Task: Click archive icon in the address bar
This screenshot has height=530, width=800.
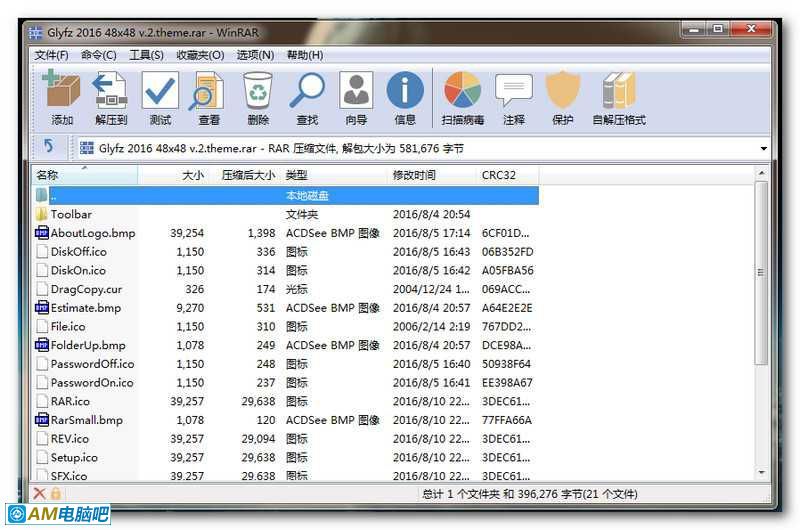Action: (x=87, y=148)
